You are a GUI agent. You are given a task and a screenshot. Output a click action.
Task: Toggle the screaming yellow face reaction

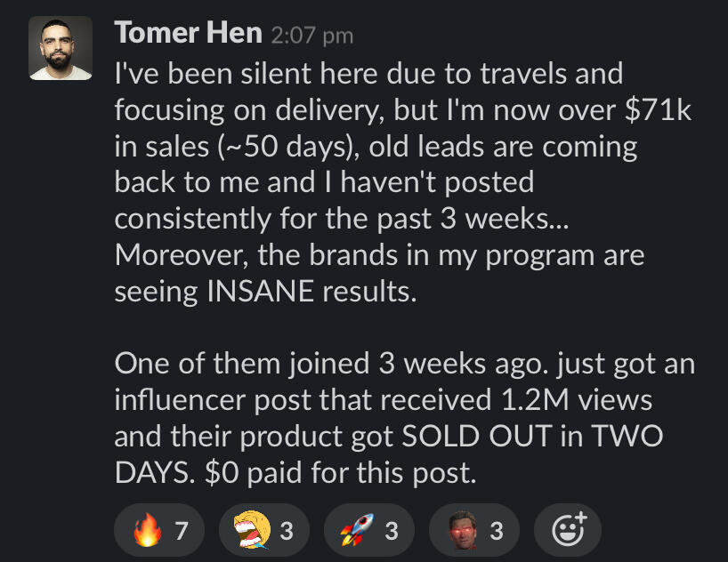click(264, 532)
